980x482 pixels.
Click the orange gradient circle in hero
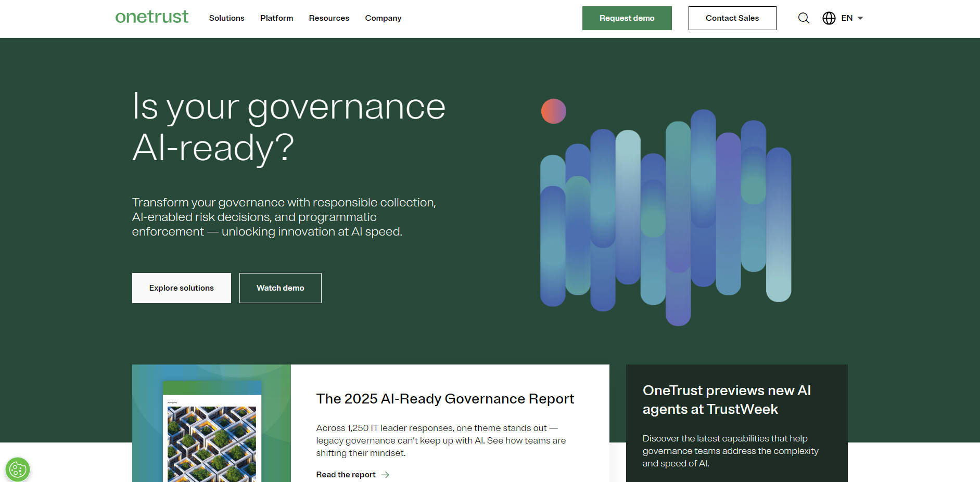click(553, 111)
